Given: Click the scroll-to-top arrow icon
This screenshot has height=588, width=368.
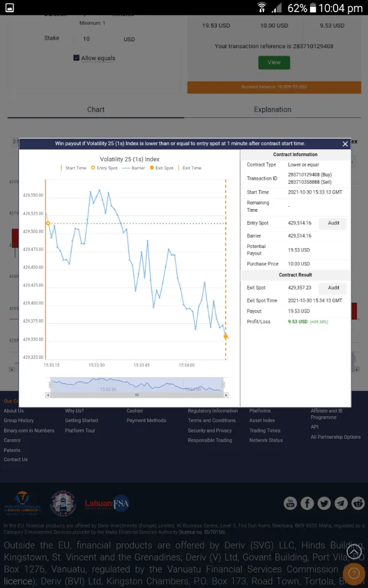Looking at the screenshot, I should tap(354, 552).
